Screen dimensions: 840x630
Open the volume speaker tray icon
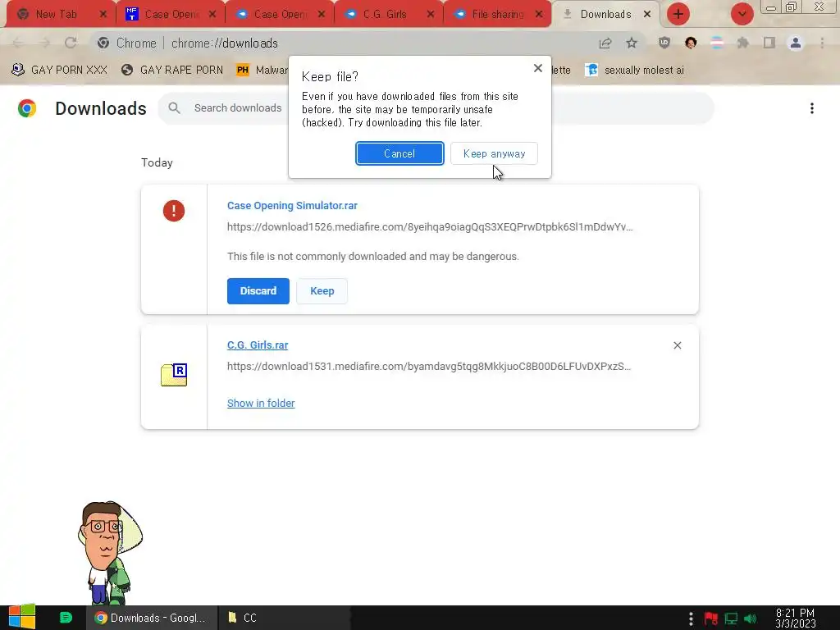coord(750,619)
